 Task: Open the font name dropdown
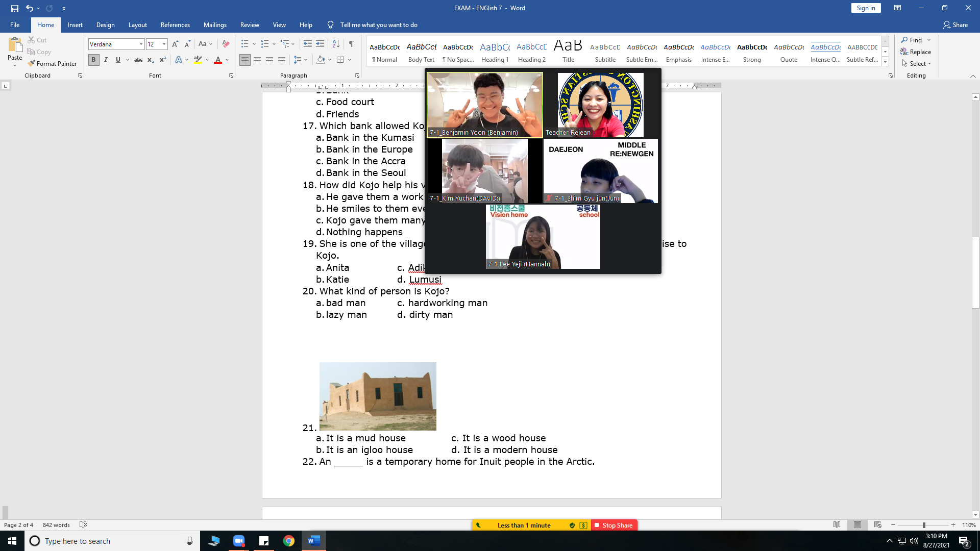tap(141, 44)
